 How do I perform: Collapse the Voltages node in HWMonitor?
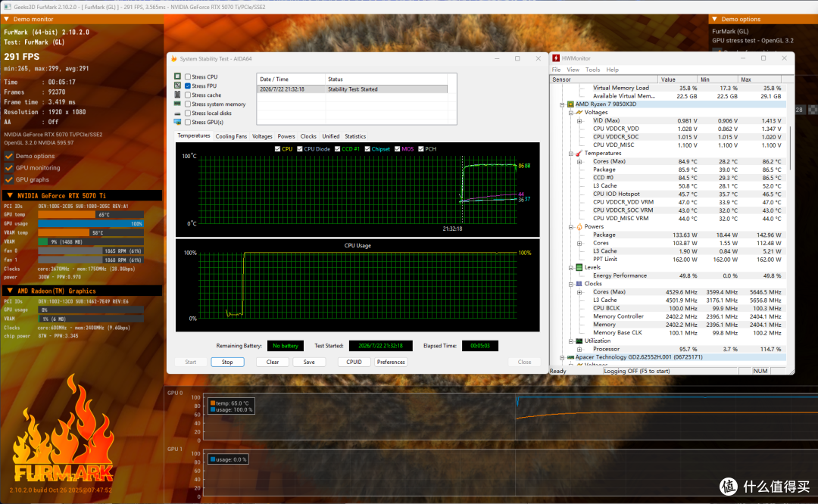tap(571, 113)
